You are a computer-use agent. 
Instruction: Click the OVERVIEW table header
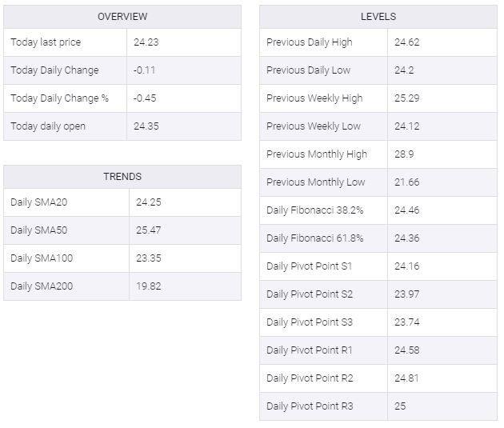122,17
